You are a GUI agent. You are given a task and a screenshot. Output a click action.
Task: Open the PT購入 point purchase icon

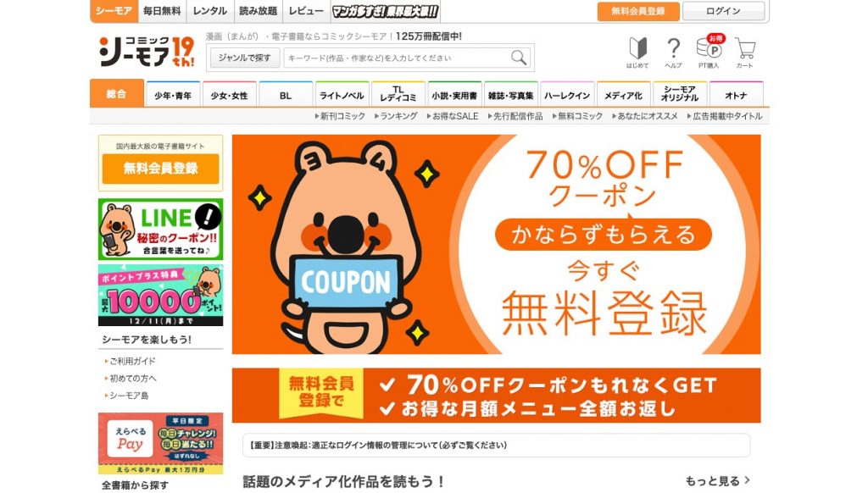(x=709, y=52)
